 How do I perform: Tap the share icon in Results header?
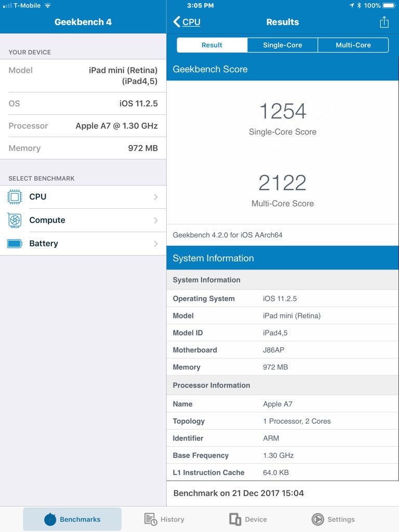[384, 22]
